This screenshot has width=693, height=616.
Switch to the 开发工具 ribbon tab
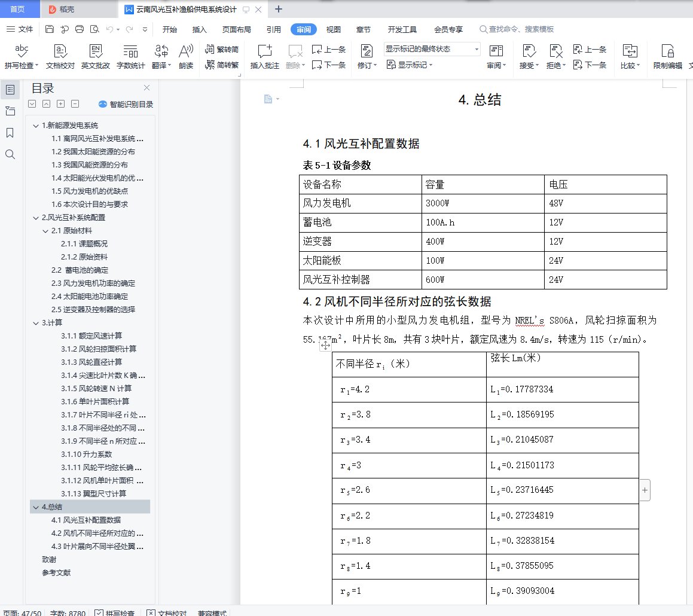coord(402,30)
